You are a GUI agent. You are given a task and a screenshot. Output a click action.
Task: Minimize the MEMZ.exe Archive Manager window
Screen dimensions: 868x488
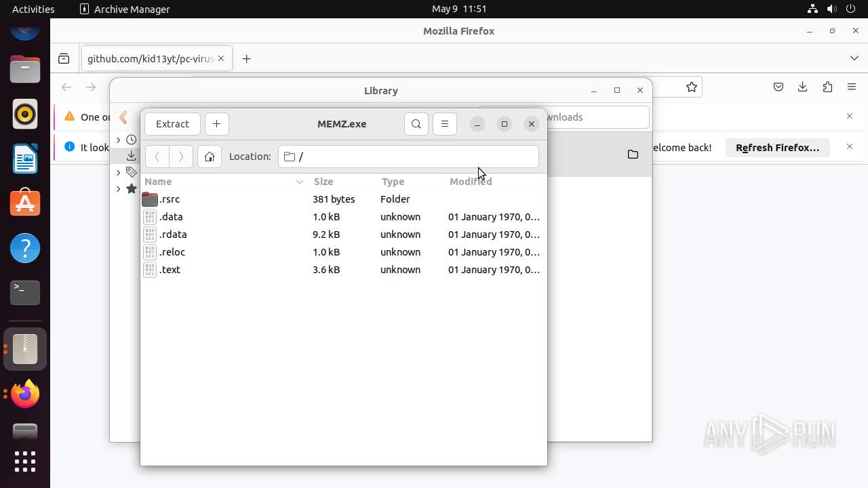(477, 124)
